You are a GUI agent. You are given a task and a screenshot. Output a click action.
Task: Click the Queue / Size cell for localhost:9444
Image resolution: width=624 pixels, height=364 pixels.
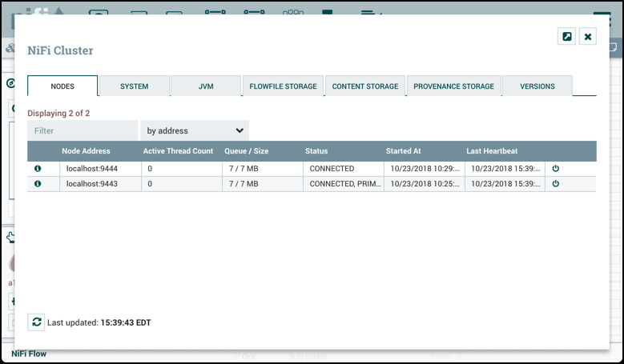pyautogui.click(x=263, y=169)
